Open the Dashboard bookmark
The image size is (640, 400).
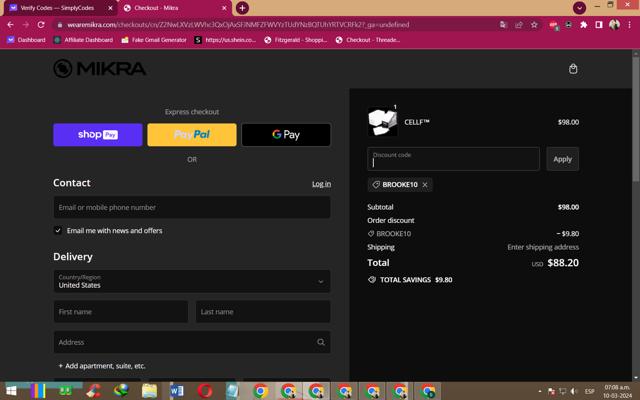[26, 40]
